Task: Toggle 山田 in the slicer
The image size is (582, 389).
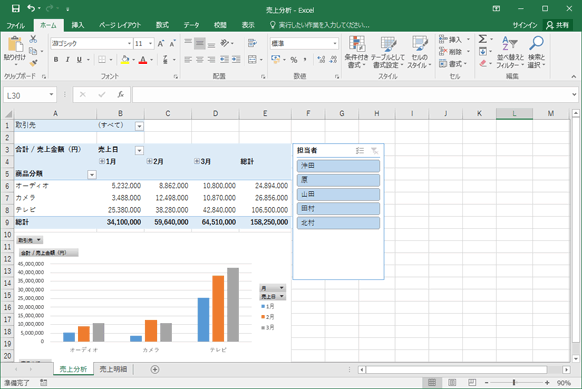Action: tap(338, 194)
